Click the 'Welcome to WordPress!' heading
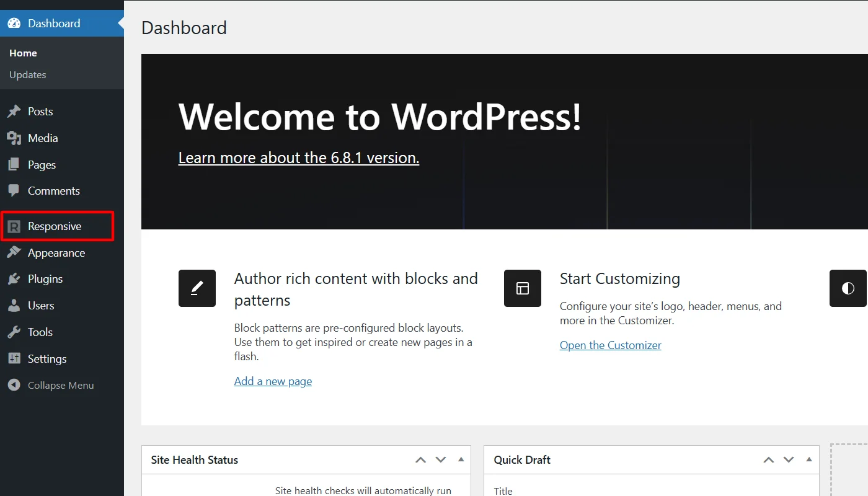The width and height of the screenshot is (868, 496). click(380, 117)
